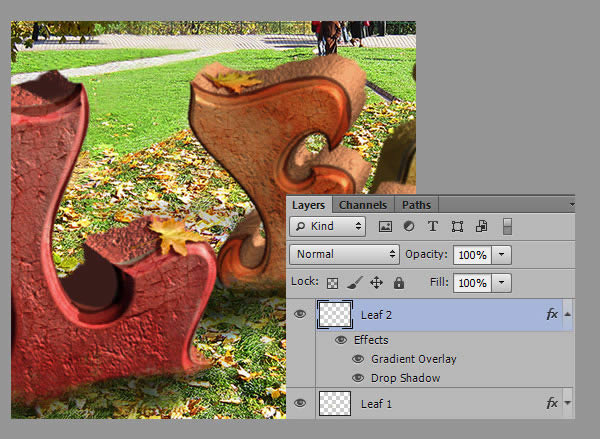Switch to the Paths tab
The height and width of the screenshot is (439, 600).
[416, 205]
